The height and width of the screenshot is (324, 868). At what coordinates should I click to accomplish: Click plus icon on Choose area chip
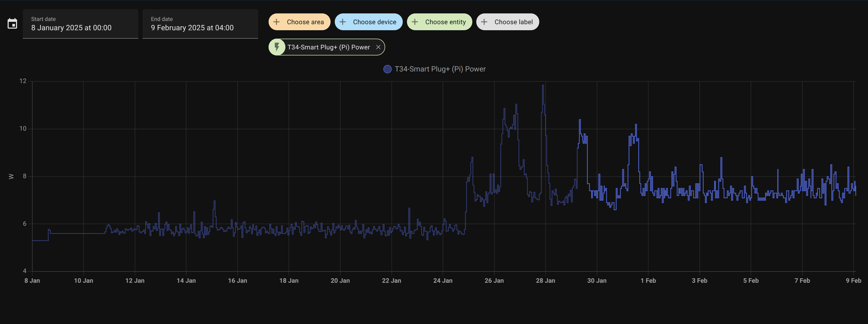[x=277, y=22]
